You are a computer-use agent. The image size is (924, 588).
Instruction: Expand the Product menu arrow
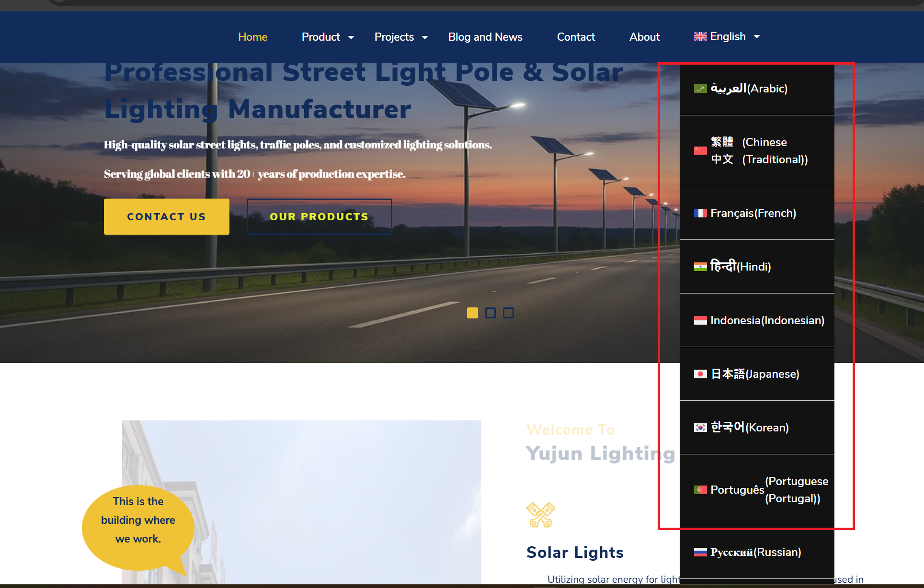coord(351,37)
